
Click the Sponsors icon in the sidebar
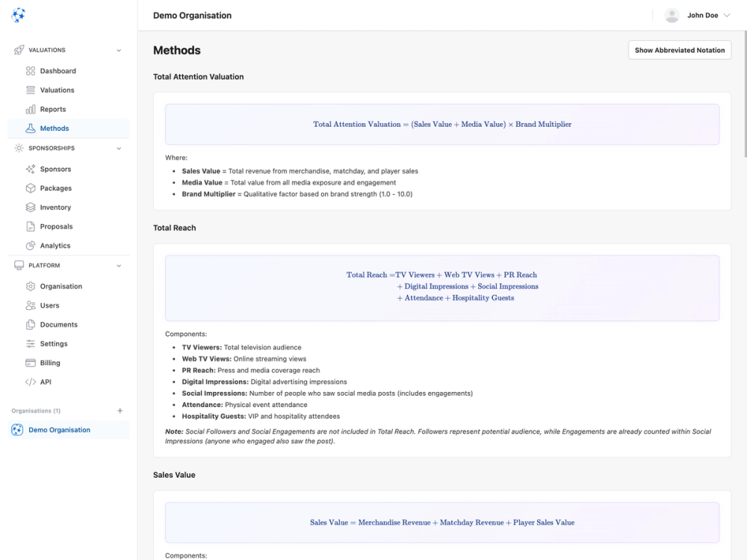pyautogui.click(x=29, y=169)
